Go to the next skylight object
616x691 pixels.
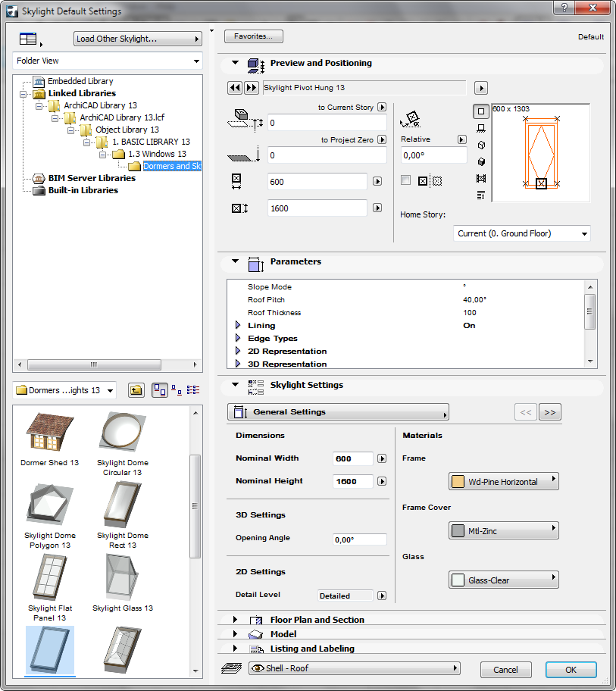252,88
